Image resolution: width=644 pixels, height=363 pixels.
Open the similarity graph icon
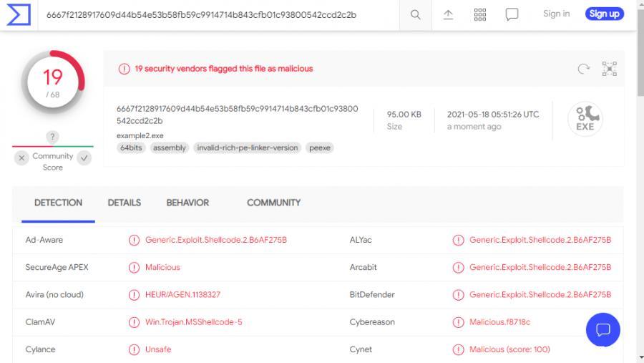pos(609,69)
